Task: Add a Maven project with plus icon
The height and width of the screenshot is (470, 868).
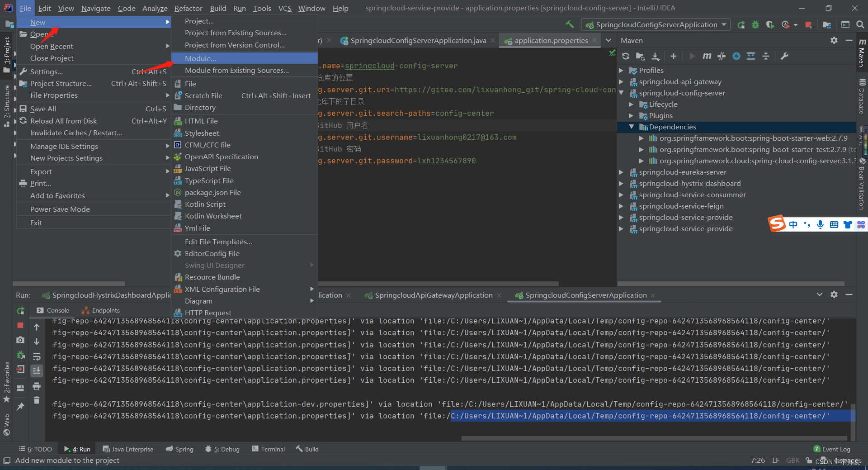Action: (674, 56)
